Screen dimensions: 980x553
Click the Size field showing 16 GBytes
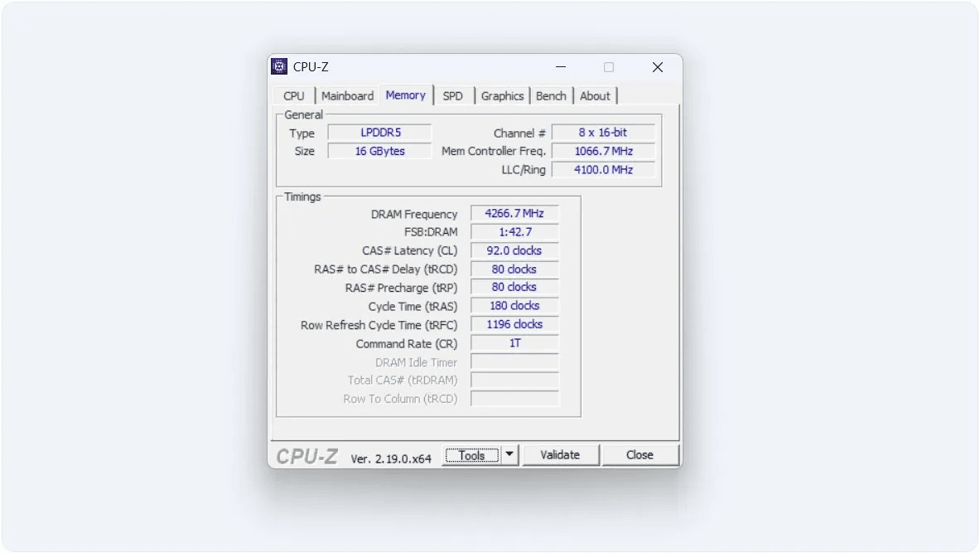tap(380, 152)
